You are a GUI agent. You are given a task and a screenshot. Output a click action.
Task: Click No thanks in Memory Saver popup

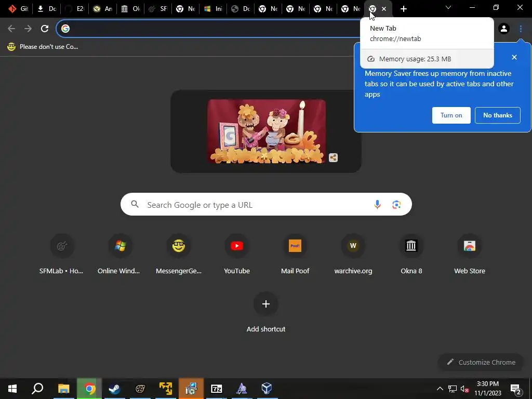[x=497, y=115]
